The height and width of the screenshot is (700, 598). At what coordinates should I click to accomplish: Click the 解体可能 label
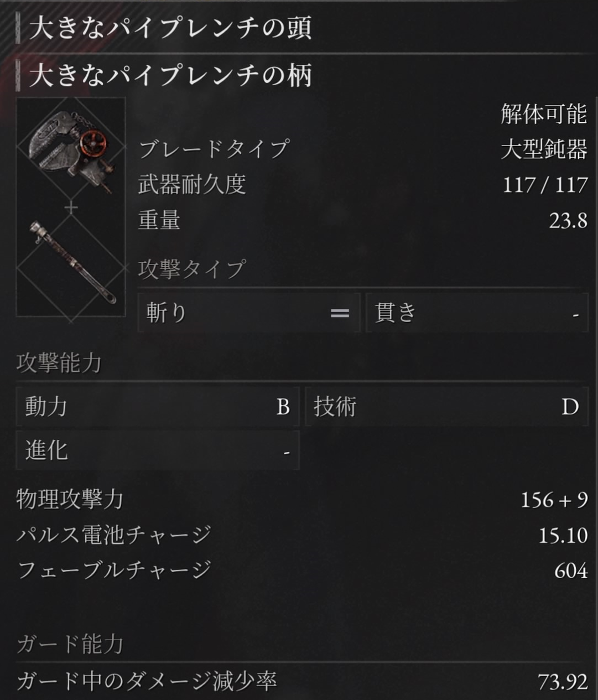tap(544, 114)
